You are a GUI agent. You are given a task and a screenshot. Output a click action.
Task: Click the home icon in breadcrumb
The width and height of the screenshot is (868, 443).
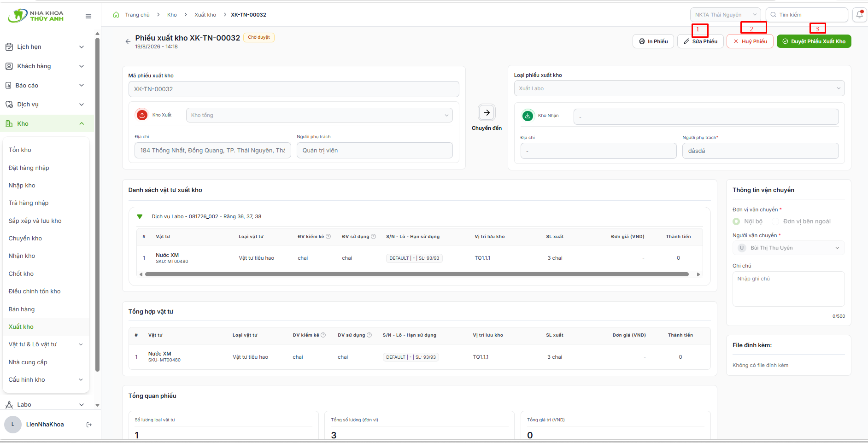[116, 15]
